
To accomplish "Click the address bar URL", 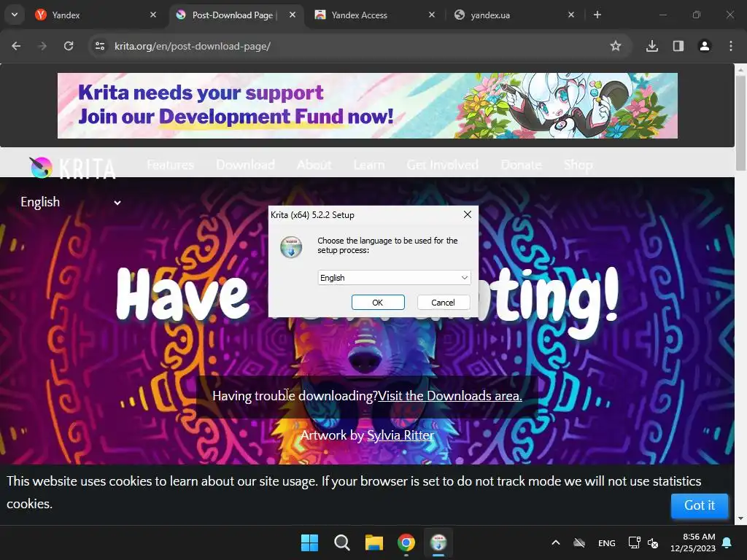I will pyautogui.click(x=193, y=46).
